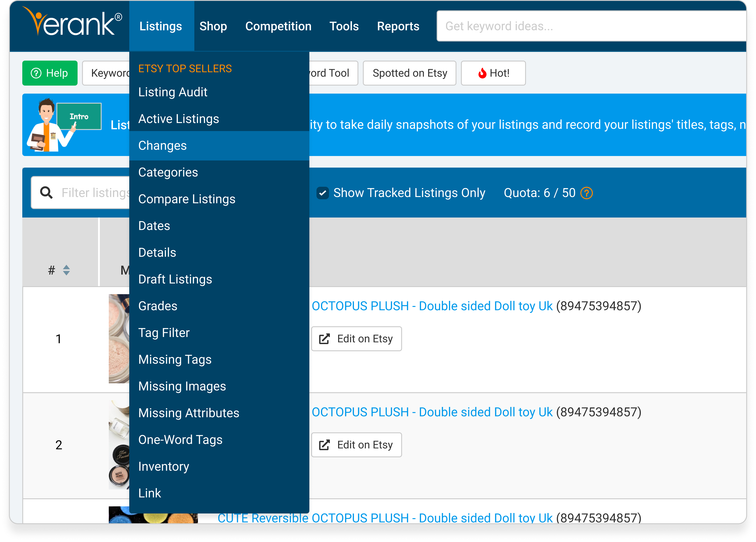756x542 pixels.
Task: Select Missing Attributes menu entry
Action: 219,413
